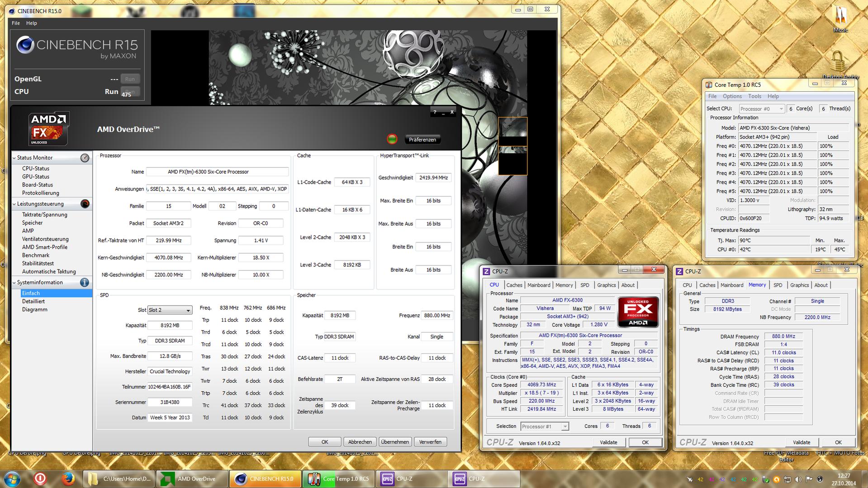Click the network tray icon
The image size is (868, 488).
pos(787,479)
